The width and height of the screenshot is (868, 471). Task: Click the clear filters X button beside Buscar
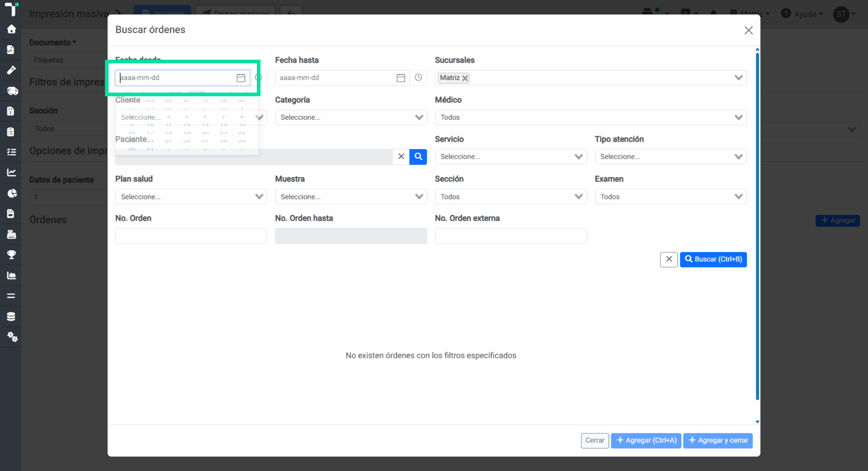click(669, 260)
